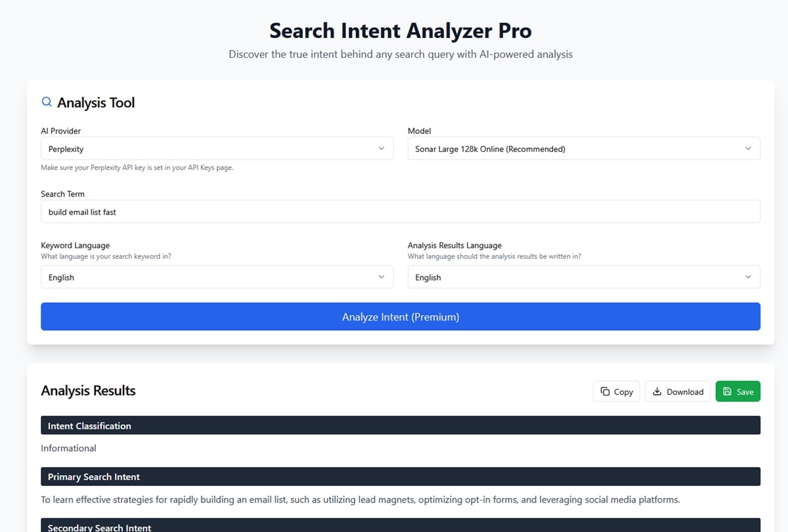Select the Intent Classification section header
The height and width of the screenshot is (532, 788).
[x=401, y=426]
